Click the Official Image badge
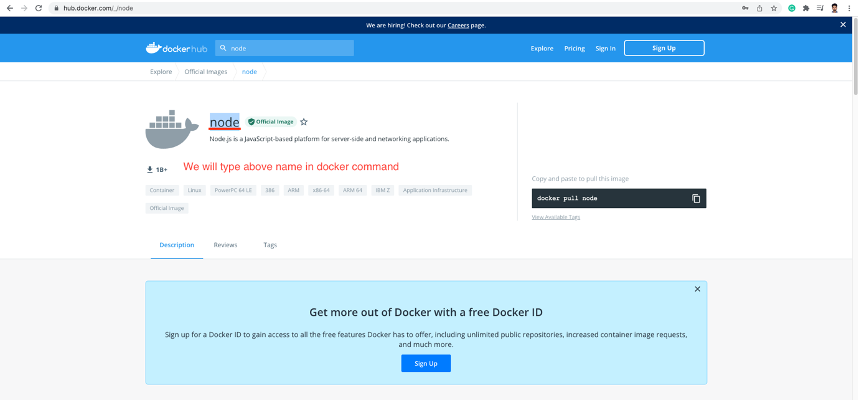 point(271,122)
